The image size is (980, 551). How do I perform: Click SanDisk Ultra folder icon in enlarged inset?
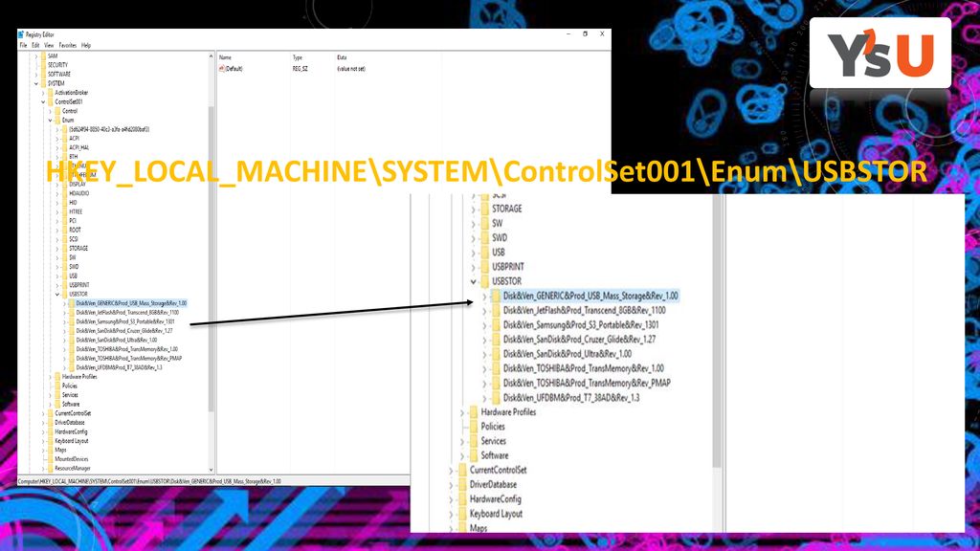click(496, 354)
